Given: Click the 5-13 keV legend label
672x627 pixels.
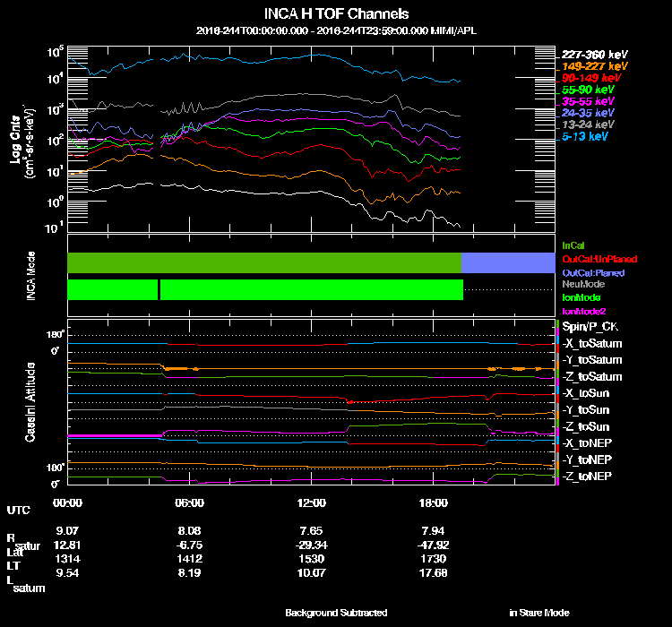Looking at the screenshot, I should [x=584, y=136].
